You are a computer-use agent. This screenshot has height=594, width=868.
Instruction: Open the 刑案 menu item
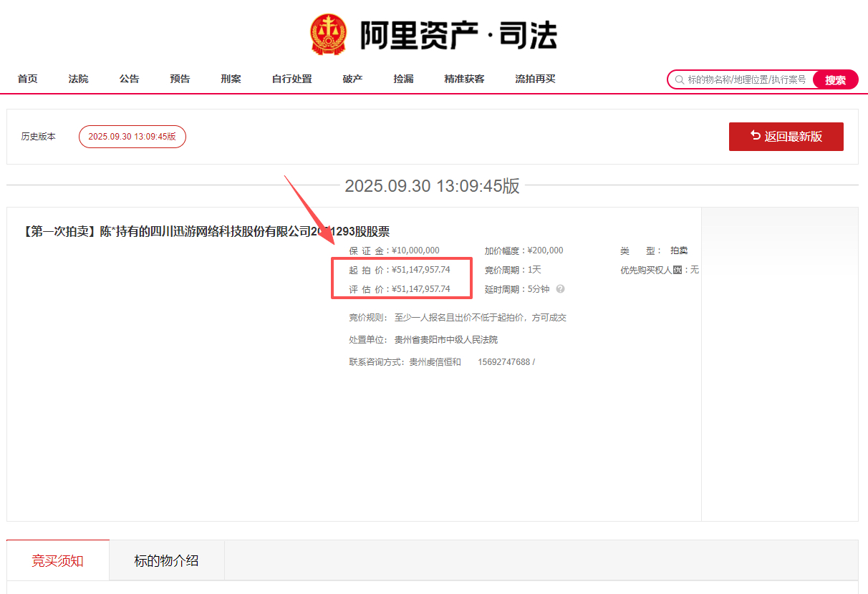[x=231, y=79]
